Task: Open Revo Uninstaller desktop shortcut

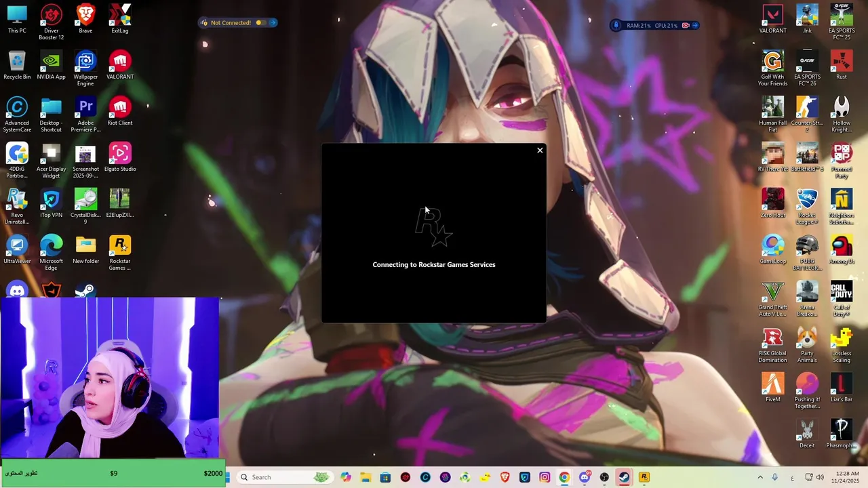Action: coord(17,207)
